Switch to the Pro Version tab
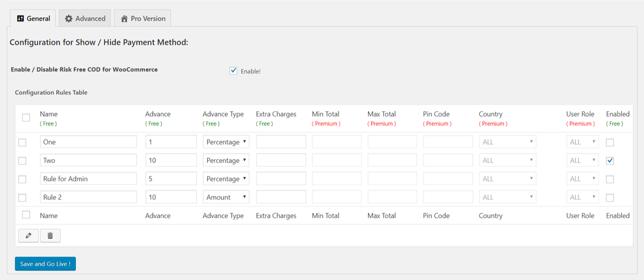This screenshot has height=280, width=644. (142, 18)
